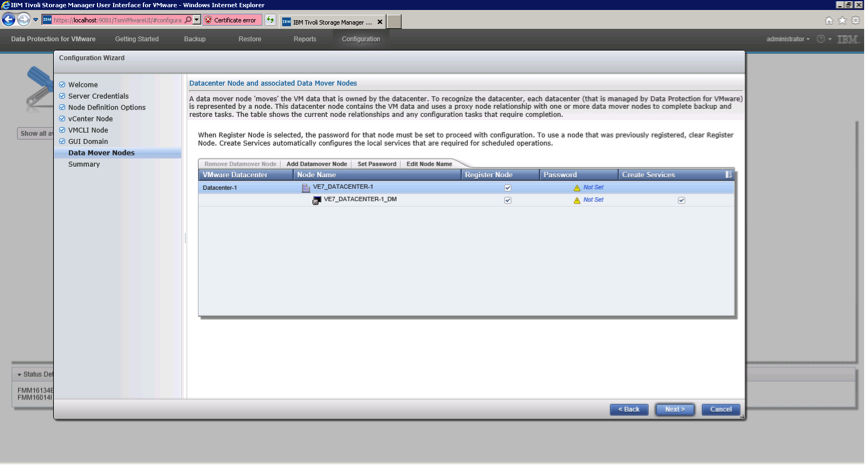This screenshot has width=865, height=465.
Task: Open the Reports tab
Action: 305,39
